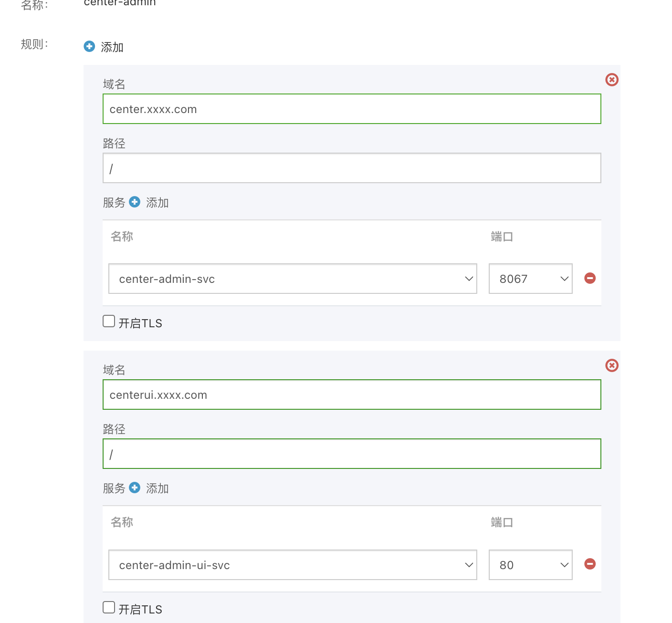This screenshot has height=623, width=672.
Task: Click the center.xxxx.com domain input field
Action: 352,109
